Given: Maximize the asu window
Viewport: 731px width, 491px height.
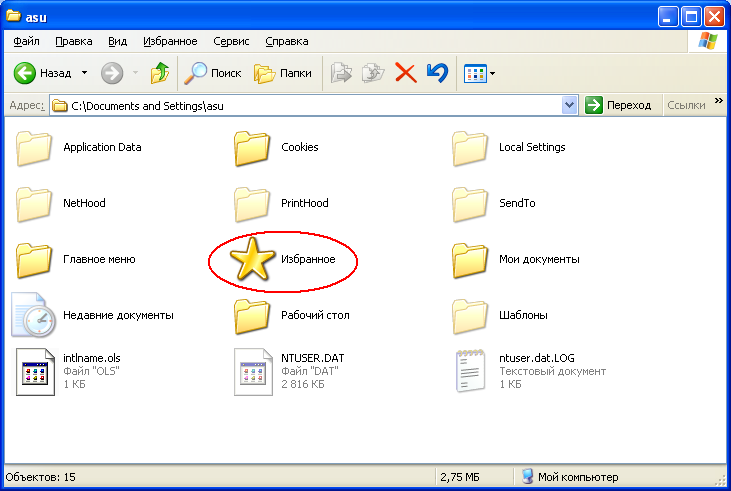Looking at the screenshot, I should (691, 17).
